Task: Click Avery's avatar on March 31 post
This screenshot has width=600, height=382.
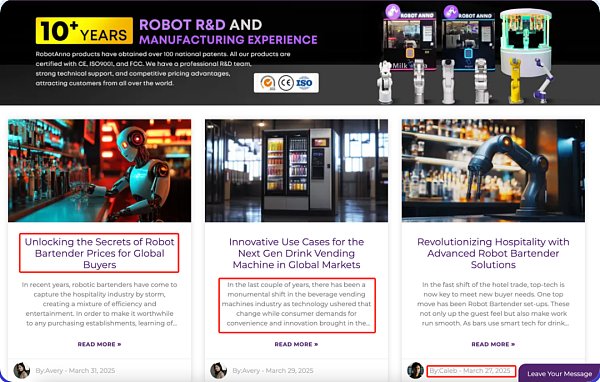Action: click(x=21, y=371)
